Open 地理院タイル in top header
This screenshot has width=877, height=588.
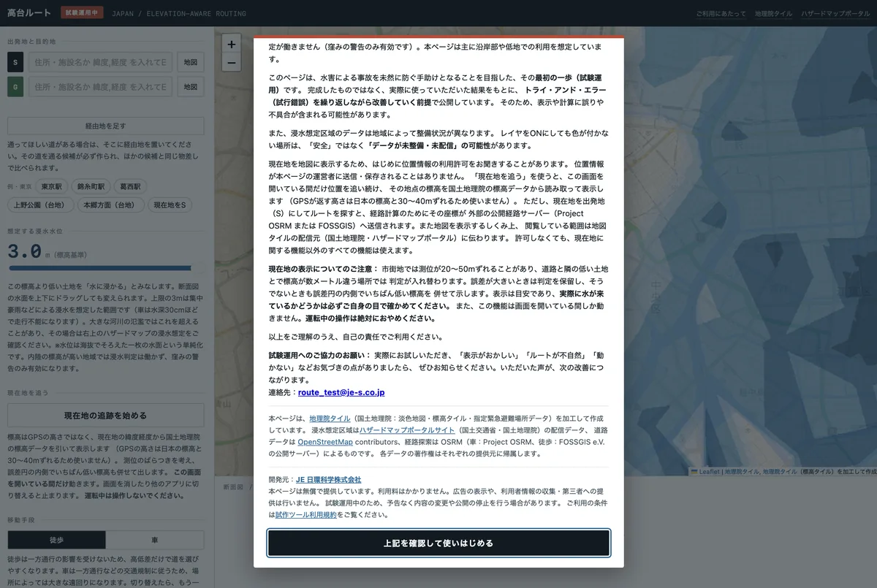773,14
